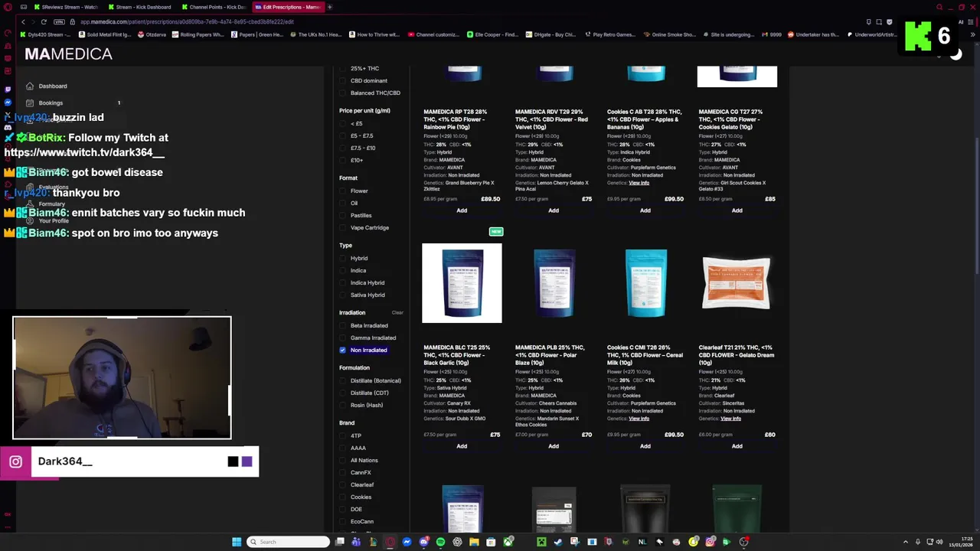This screenshot has width=980, height=551.
Task: Add Red Velvet (10g) product
Action: 554,210
